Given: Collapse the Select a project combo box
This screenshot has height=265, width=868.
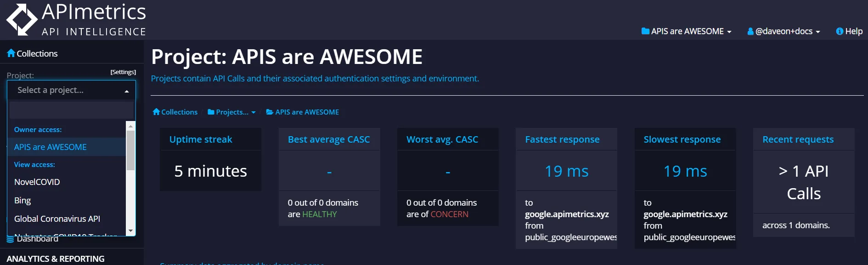Looking at the screenshot, I should click(72, 90).
